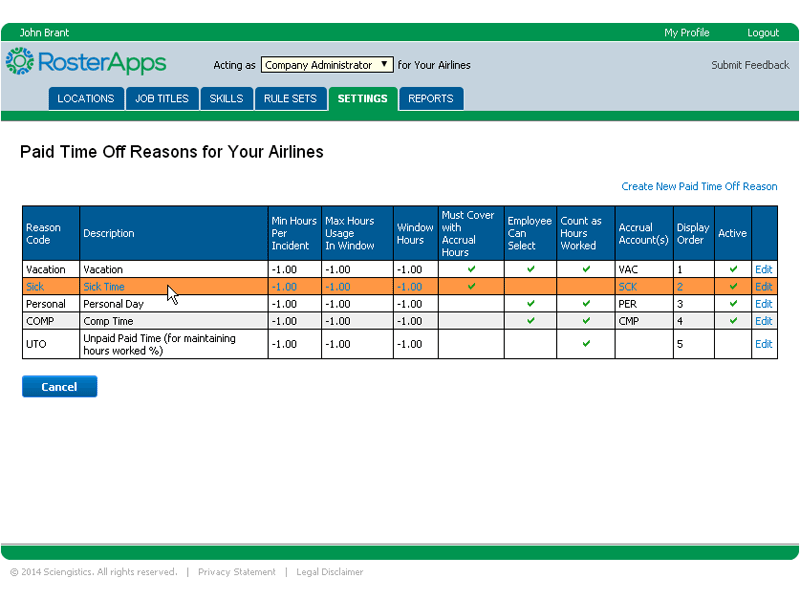Click Sick row's Must Cover checkmark
Viewport: 800px width, 600px height.
[x=471, y=286]
